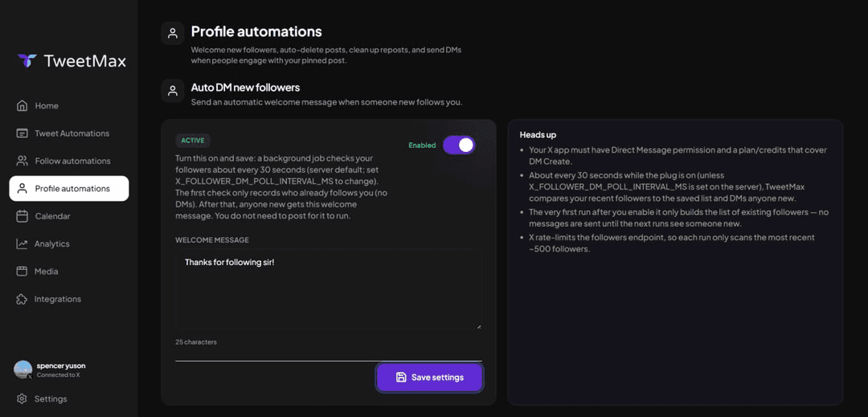This screenshot has width=868, height=417.
Task: Open the Calendar page
Action: point(69,216)
